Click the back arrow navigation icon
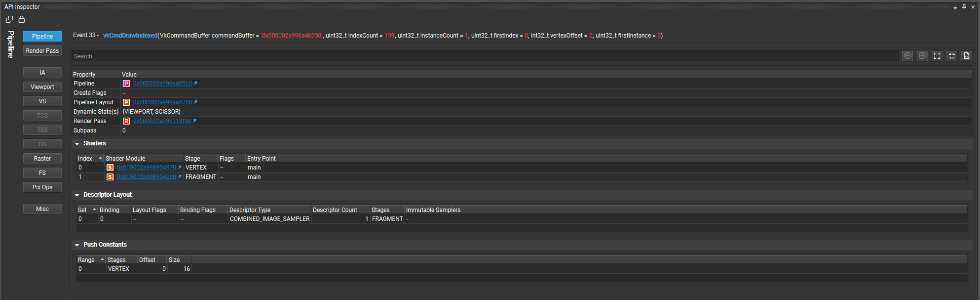This screenshot has height=300, width=980. tap(907, 56)
